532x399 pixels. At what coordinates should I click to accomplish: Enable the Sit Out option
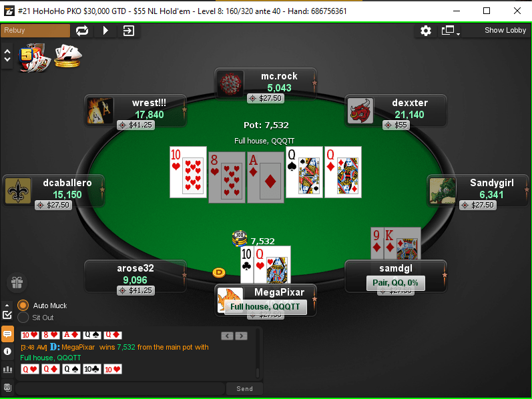(x=23, y=318)
